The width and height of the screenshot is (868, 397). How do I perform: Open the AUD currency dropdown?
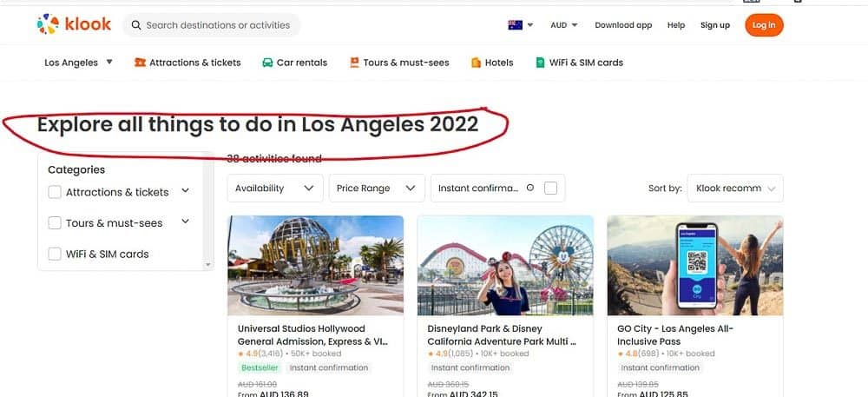tap(564, 25)
